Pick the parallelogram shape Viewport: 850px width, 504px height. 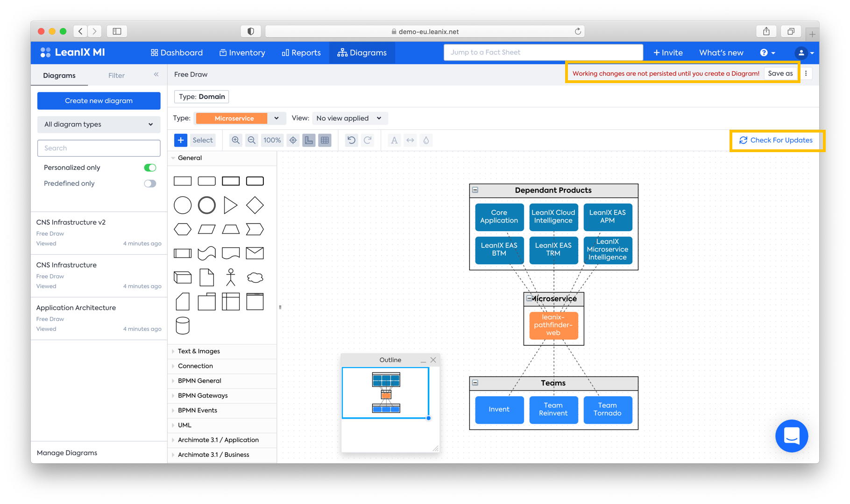click(x=207, y=229)
